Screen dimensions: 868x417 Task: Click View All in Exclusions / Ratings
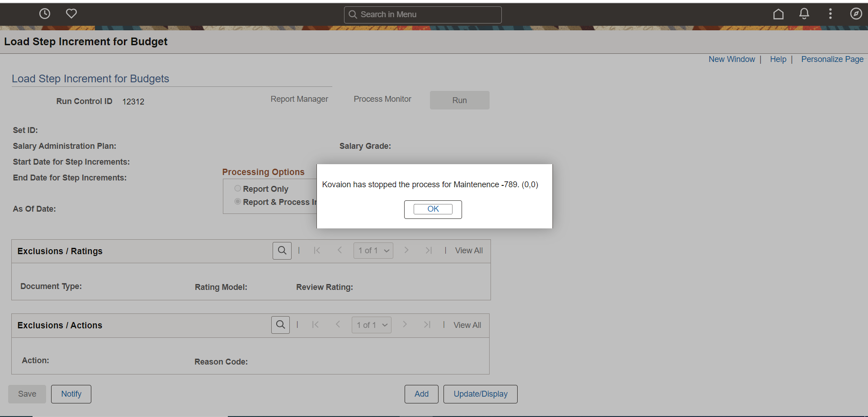pyautogui.click(x=469, y=250)
